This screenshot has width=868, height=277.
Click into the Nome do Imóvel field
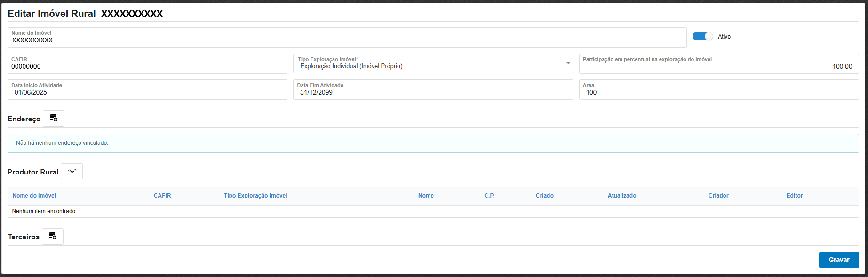(x=346, y=40)
